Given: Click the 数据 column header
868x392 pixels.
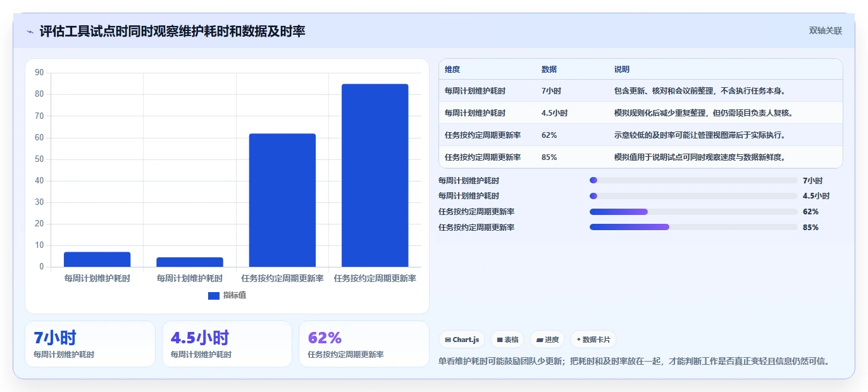Looking at the screenshot, I should (549, 70).
